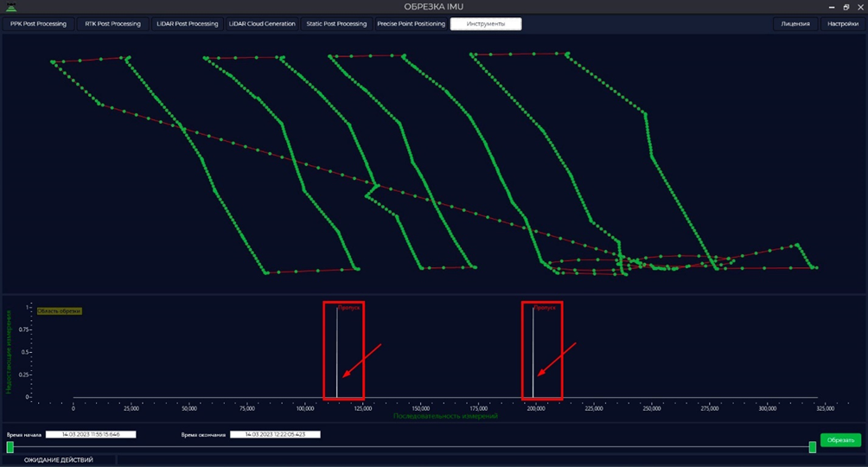Screen dimensions: 868x467
Task: Close the ОБРЕЗКА IMU window
Action: coord(860,7)
